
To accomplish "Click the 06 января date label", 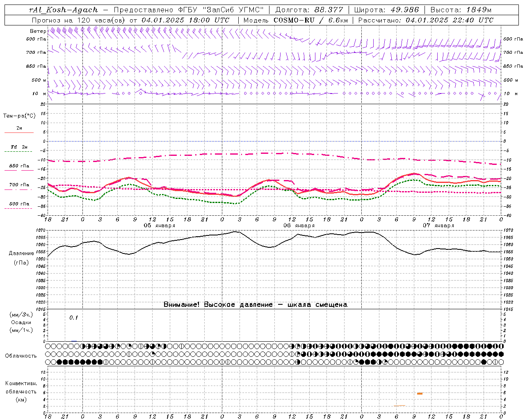I will [x=299, y=226].
